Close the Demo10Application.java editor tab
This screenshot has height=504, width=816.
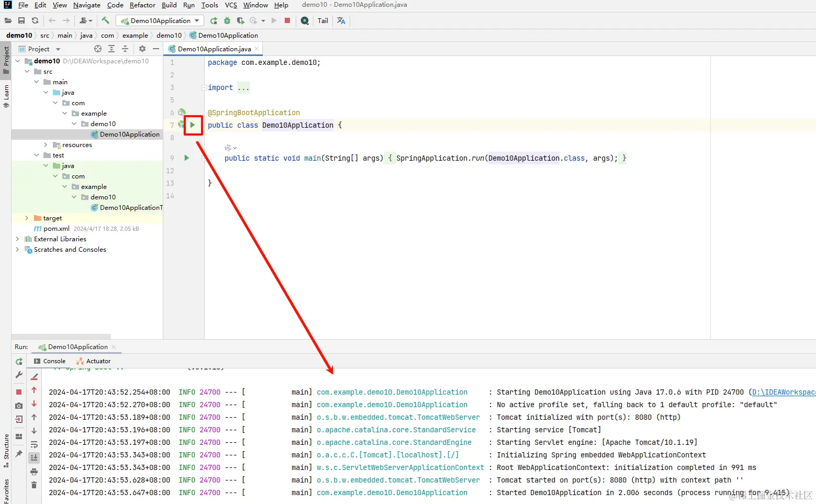[x=256, y=49]
